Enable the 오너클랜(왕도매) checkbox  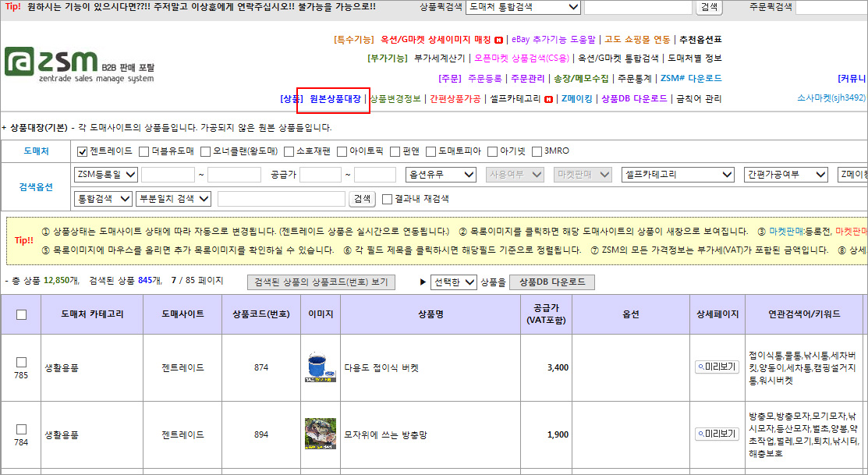click(206, 151)
